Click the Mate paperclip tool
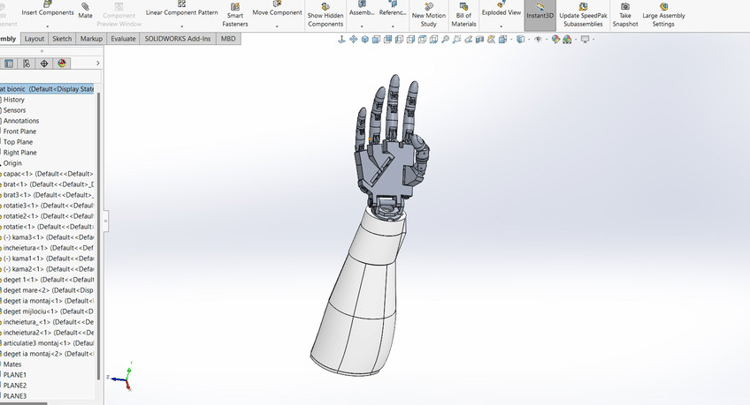This screenshot has width=750, height=405. 85,11
